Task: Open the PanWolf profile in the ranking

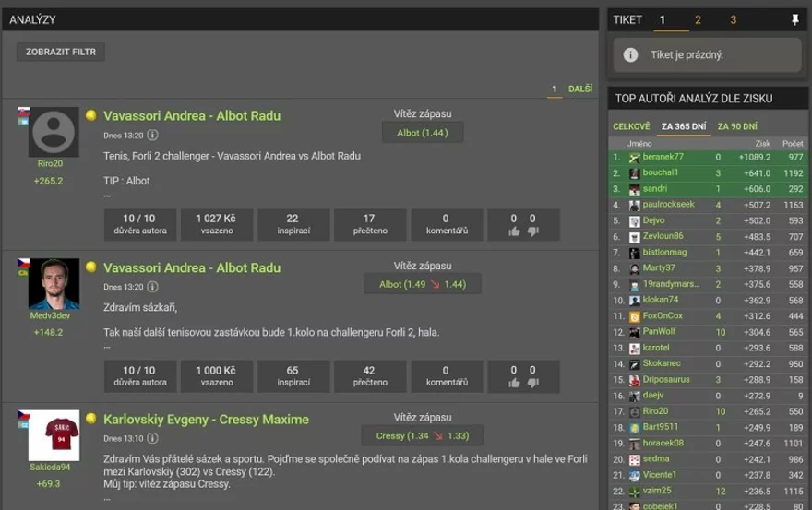Action: [659, 331]
